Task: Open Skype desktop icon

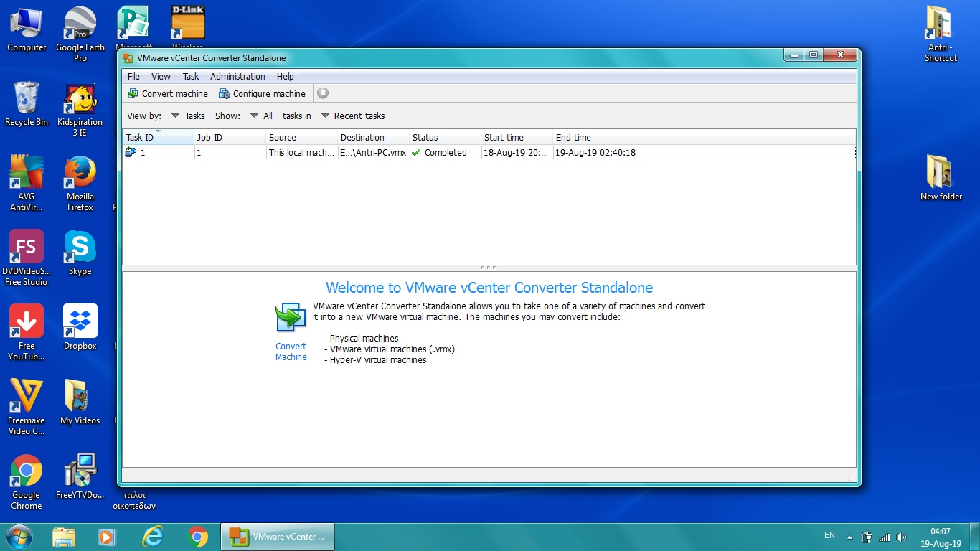Action: [80, 253]
